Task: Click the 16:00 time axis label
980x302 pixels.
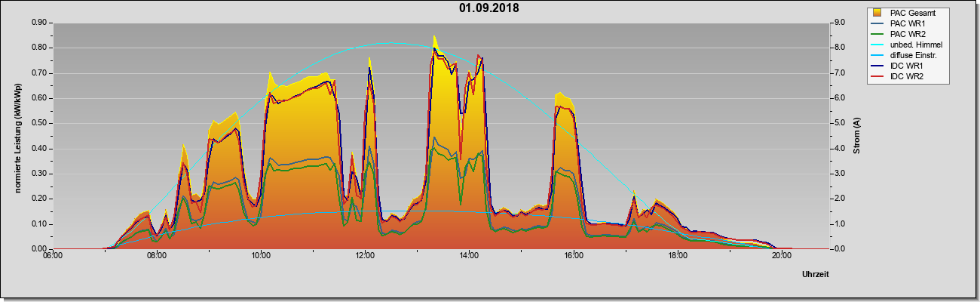Action: (573, 256)
